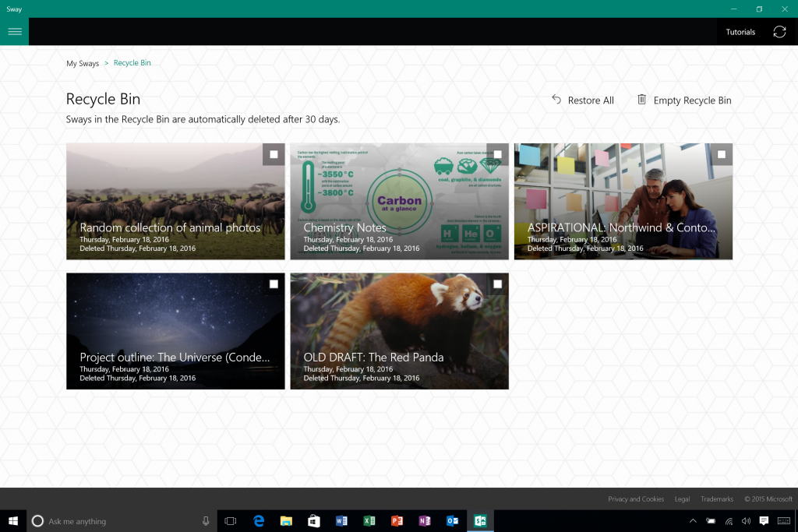
Task: Click the Sway taskbar icon
Action: pos(480,521)
